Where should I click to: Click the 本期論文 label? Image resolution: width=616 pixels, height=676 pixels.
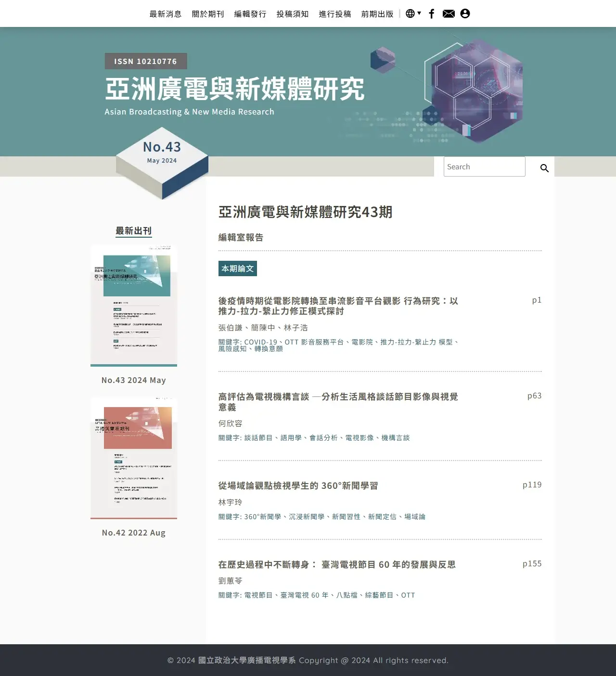click(x=238, y=268)
